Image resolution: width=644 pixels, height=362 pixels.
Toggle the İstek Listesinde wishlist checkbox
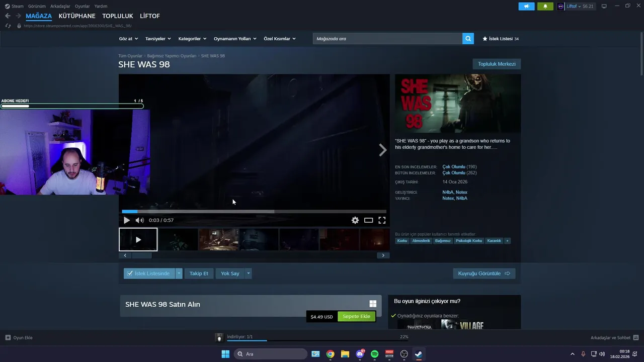click(x=130, y=274)
